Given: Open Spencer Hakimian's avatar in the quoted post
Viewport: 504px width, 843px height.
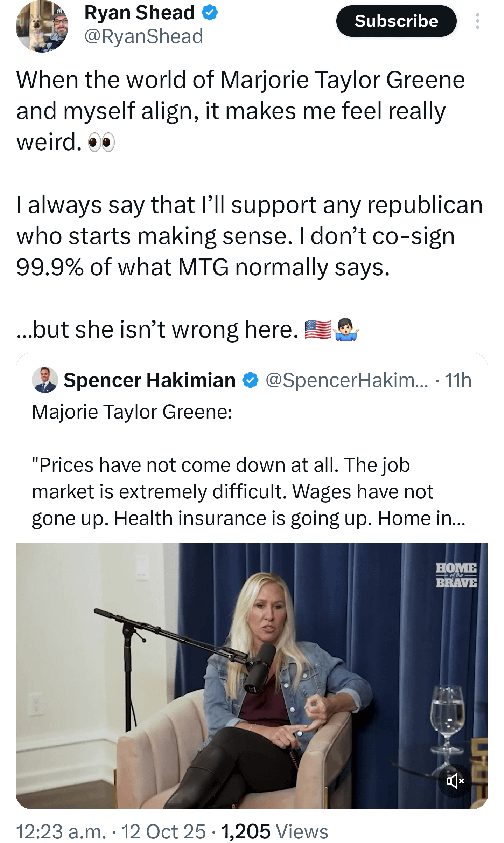Looking at the screenshot, I should pos(45,380).
